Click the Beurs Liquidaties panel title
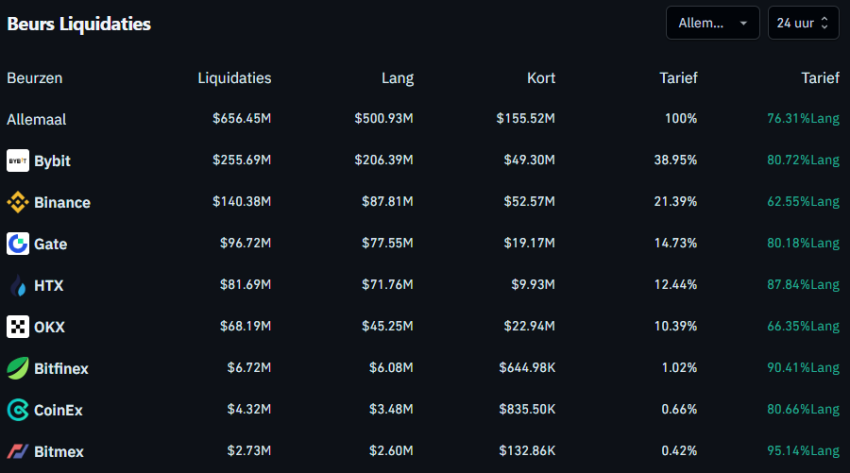The width and height of the screenshot is (850, 473). 79,24
